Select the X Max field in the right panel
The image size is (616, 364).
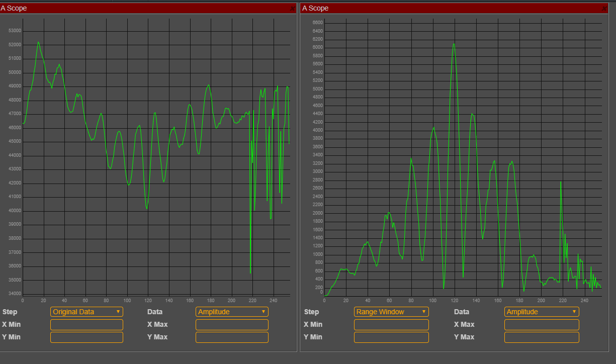541,325
